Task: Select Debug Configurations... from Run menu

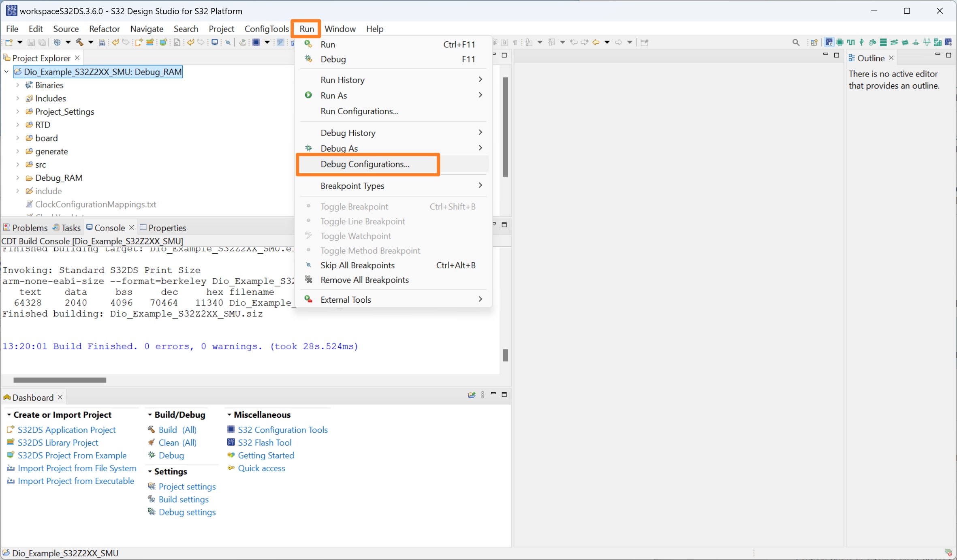Action: 365,164
